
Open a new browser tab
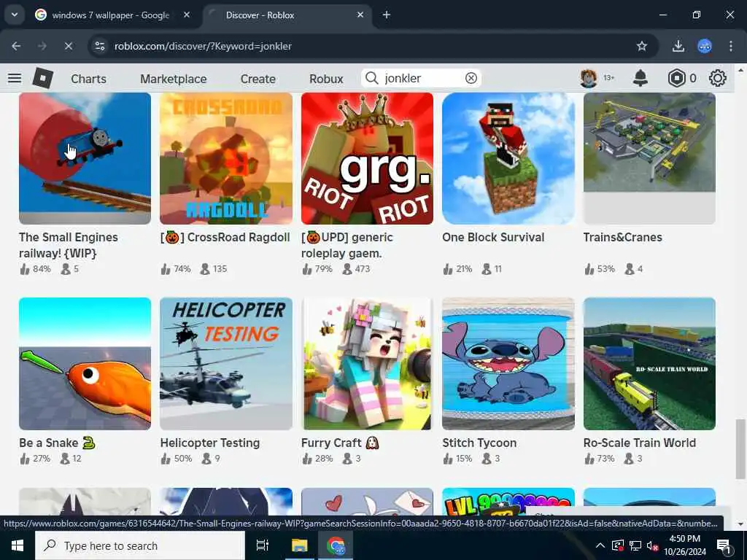coord(387,15)
